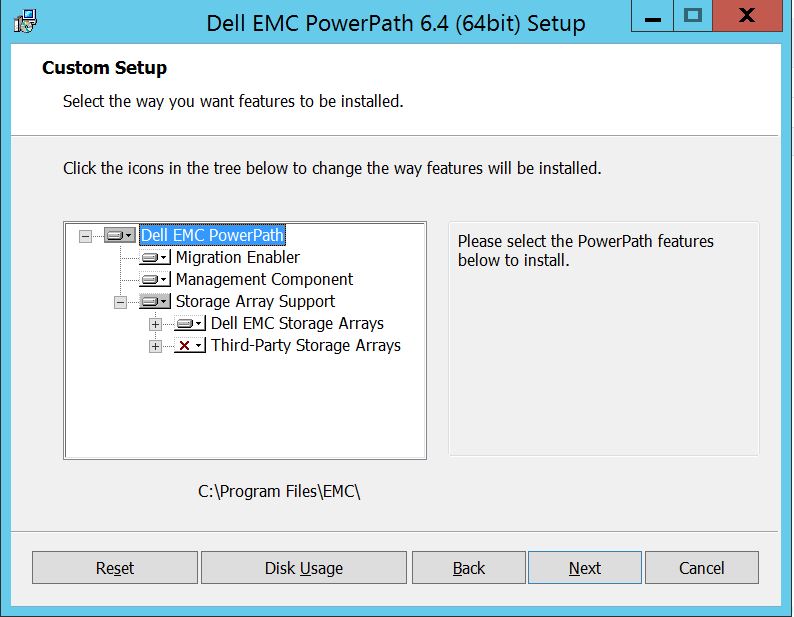The image size is (794, 617).
Task: Open the Disk Usage dialog
Action: [303, 568]
